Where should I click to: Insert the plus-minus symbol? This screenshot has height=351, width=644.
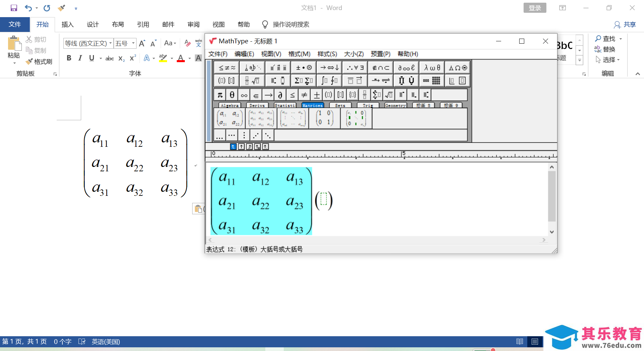click(x=316, y=95)
